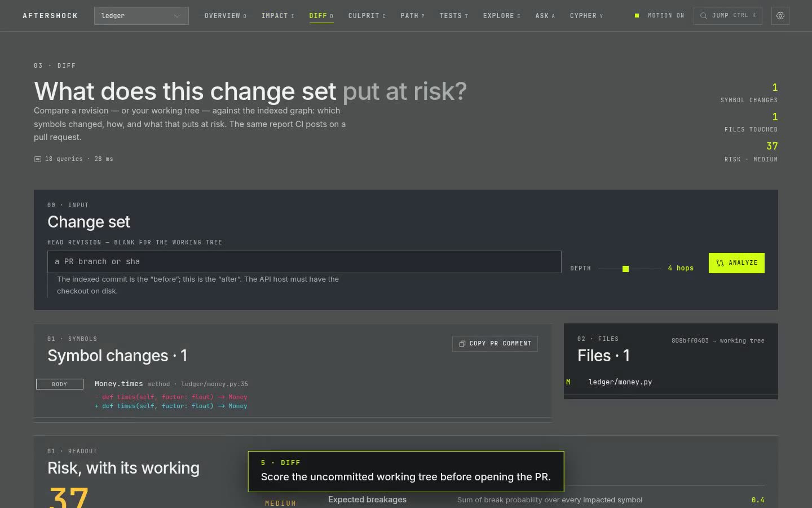The width and height of the screenshot is (812, 508).
Task: Open the ledger repository dropdown
Action: [142, 16]
